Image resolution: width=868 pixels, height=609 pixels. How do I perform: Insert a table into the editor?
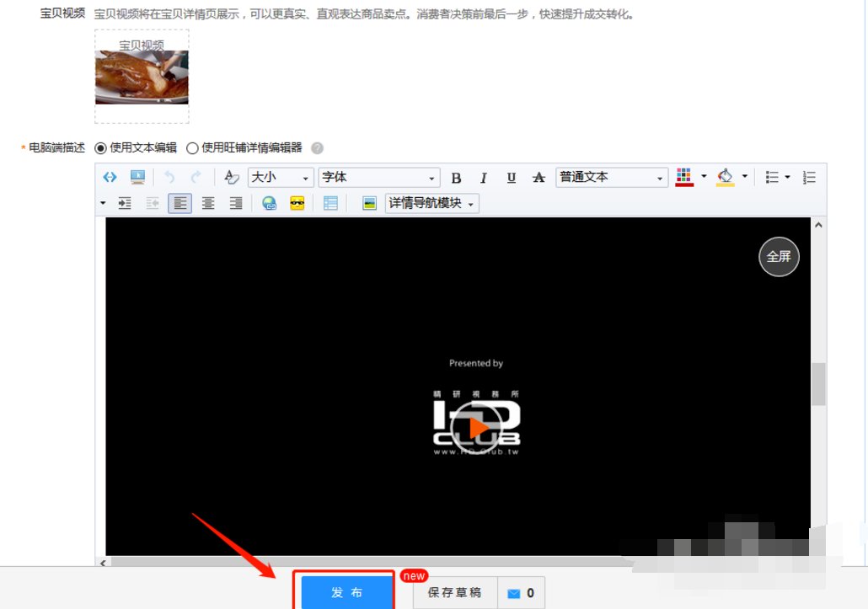330,203
